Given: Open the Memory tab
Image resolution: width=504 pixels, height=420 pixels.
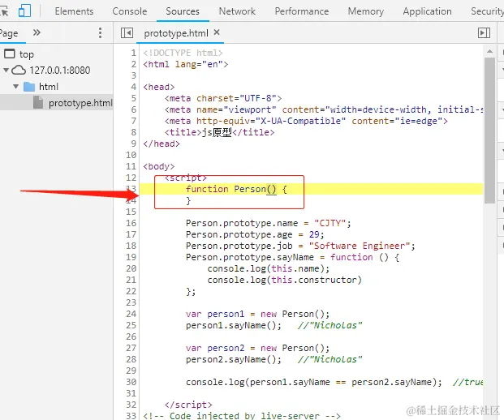Looking at the screenshot, I should [x=366, y=11].
